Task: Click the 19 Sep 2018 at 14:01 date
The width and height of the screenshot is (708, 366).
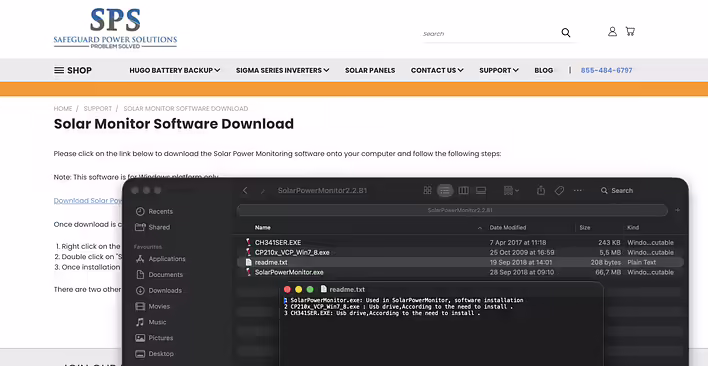Action: 521,262
